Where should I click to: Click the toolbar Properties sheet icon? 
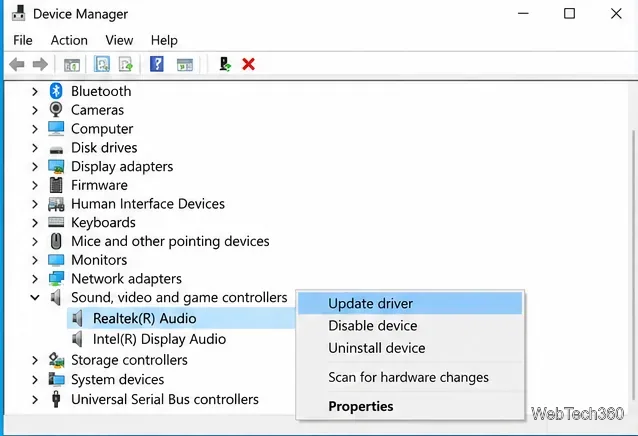pos(102,64)
